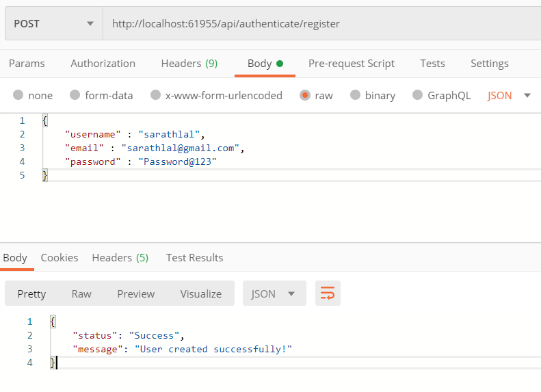The width and height of the screenshot is (541, 392).
Task: Expand the JSON body format dropdown
Action: [x=509, y=95]
